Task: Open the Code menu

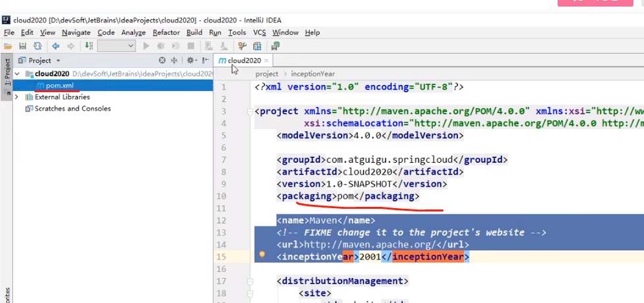Action: click(106, 32)
